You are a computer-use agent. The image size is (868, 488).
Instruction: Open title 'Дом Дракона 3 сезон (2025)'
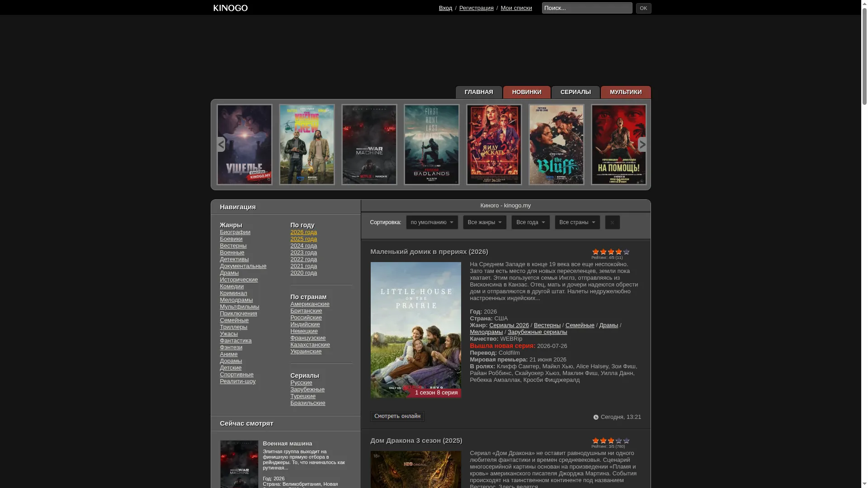click(416, 441)
